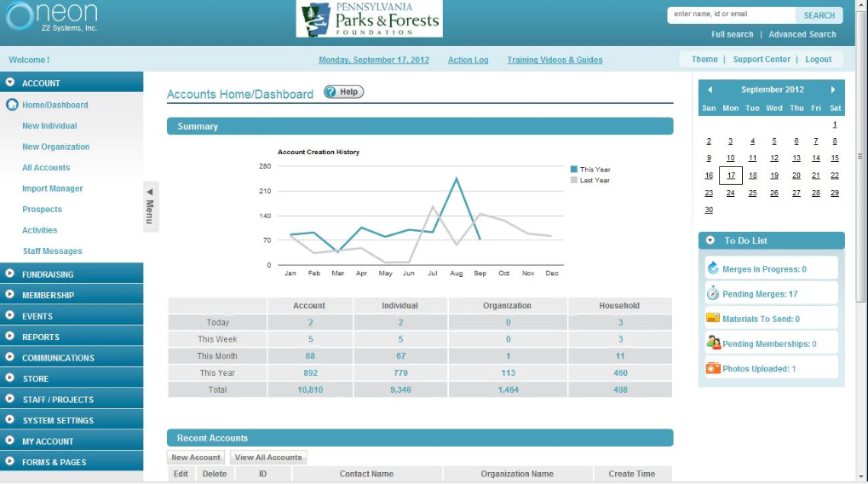Open Full search link
868x484 pixels.
(x=732, y=34)
